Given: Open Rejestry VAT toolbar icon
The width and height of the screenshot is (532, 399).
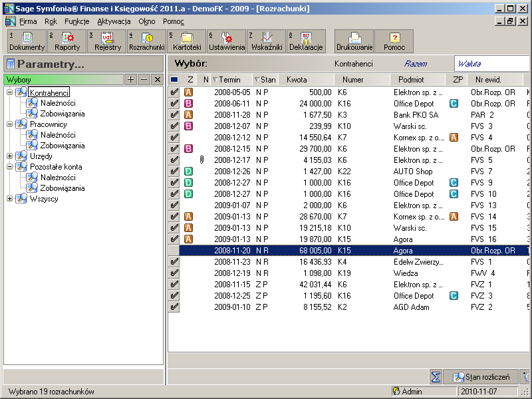Looking at the screenshot, I should [108, 41].
